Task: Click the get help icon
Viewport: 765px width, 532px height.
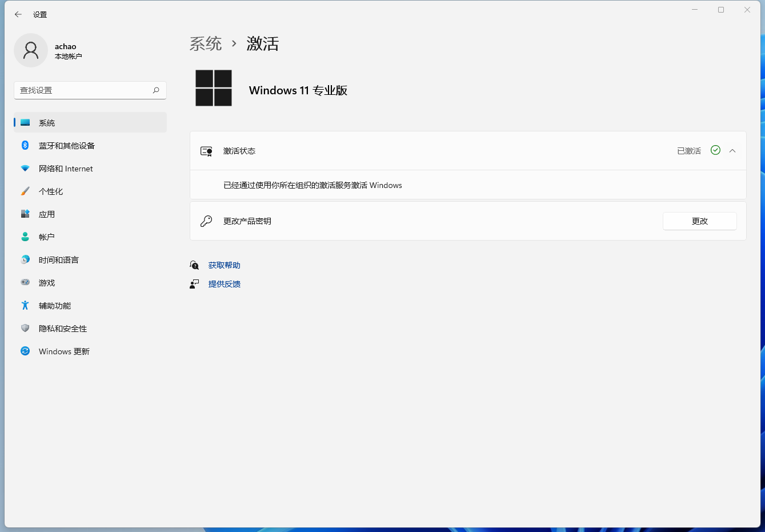Action: [194, 265]
